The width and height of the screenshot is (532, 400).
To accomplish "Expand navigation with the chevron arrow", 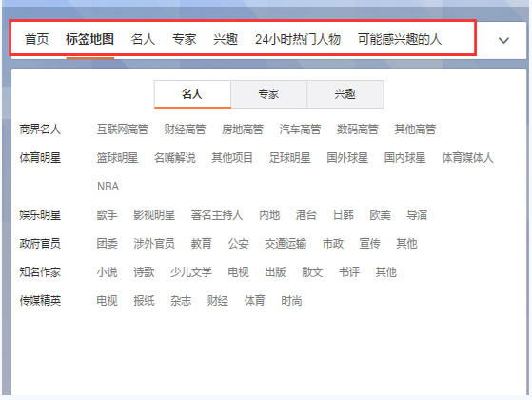I will [503, 40].
